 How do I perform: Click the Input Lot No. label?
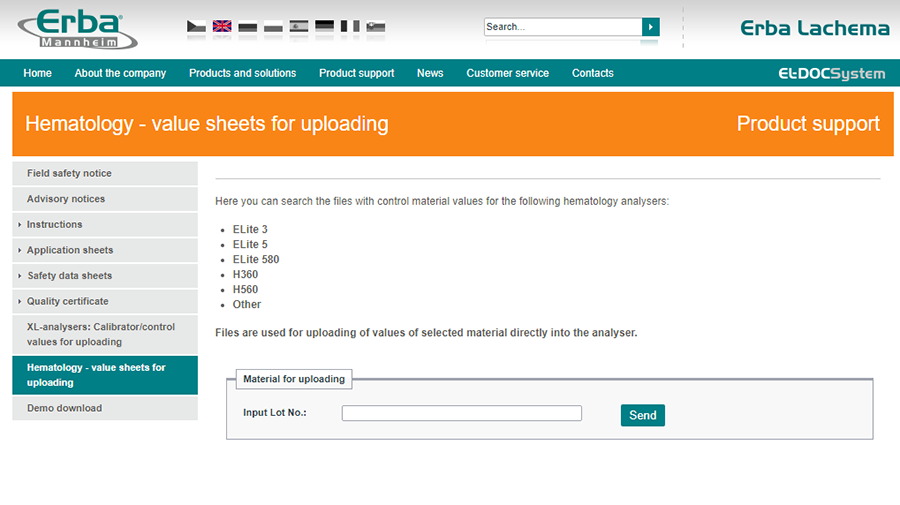click(x=274, y=413)
